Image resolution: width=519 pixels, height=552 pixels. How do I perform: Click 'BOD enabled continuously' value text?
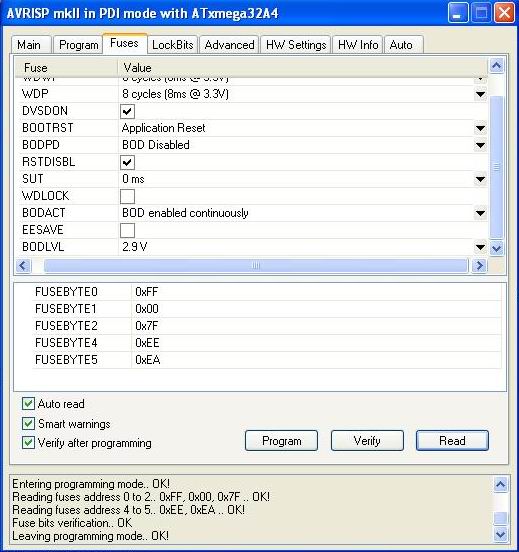pyautogui.click(x=185, y=213)
